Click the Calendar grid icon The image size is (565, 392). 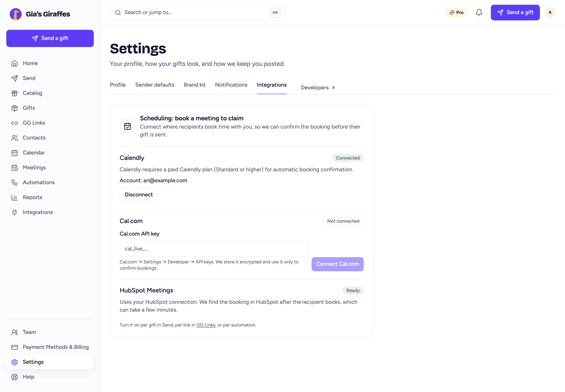pyautogui.click(x=15, y=153)
